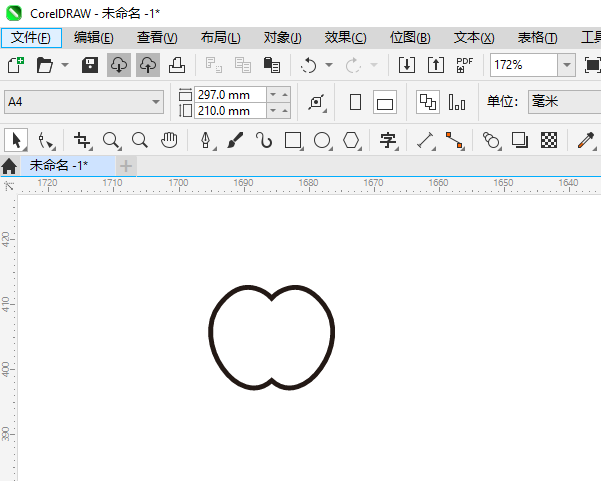Save the document with floppy icon
The width and height of the screenshot is (601, 481).
[x=90, y=65]
